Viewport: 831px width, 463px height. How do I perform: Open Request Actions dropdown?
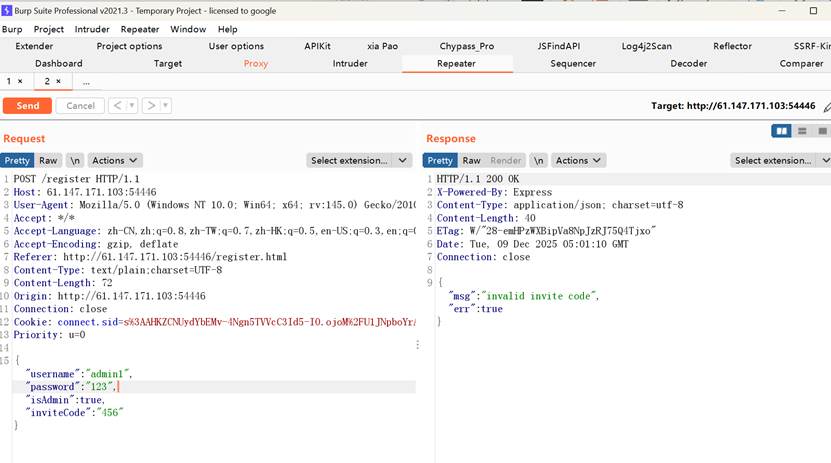click(x=114, y=160)
